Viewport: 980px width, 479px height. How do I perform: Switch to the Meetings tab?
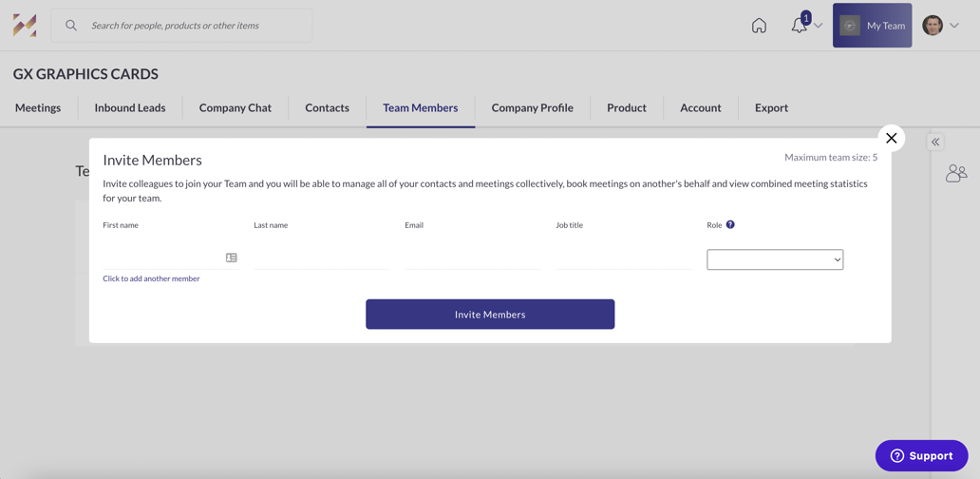[38, 108]
